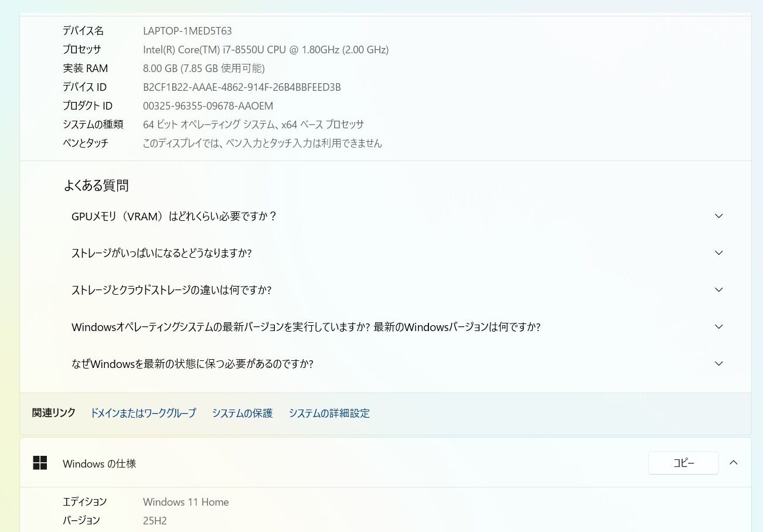Collapse the Windows の仕様 section chevron
Screen dimensions: 763x532
pos(733,463)
